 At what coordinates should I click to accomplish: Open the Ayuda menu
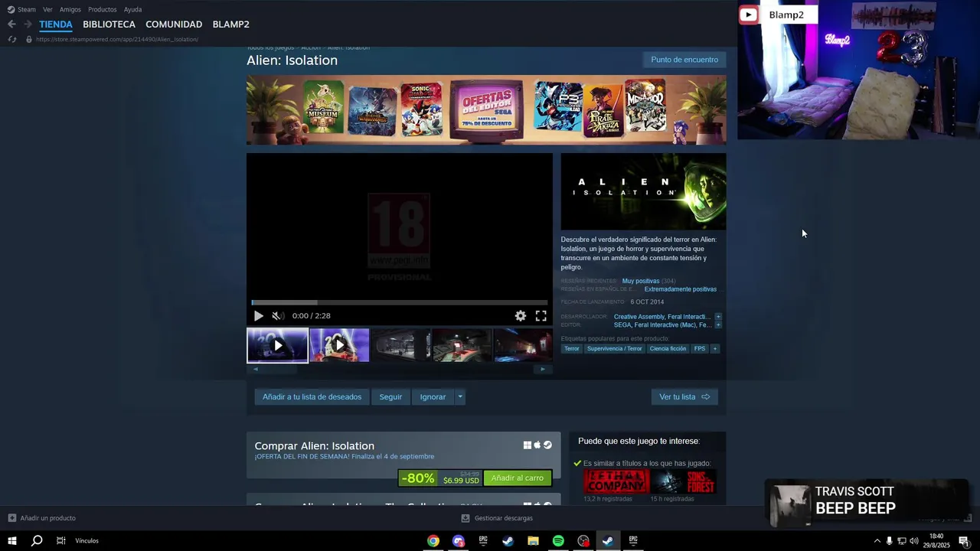132,9
